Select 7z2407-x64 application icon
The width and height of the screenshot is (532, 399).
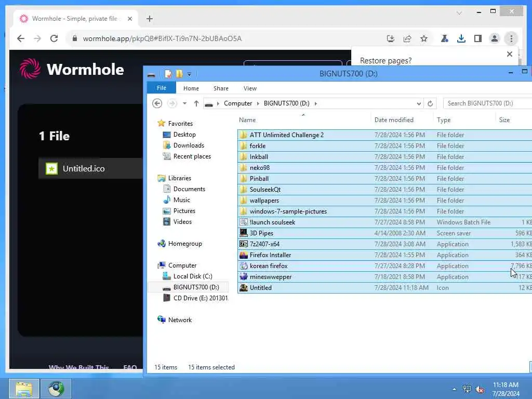tap(243, 244)
